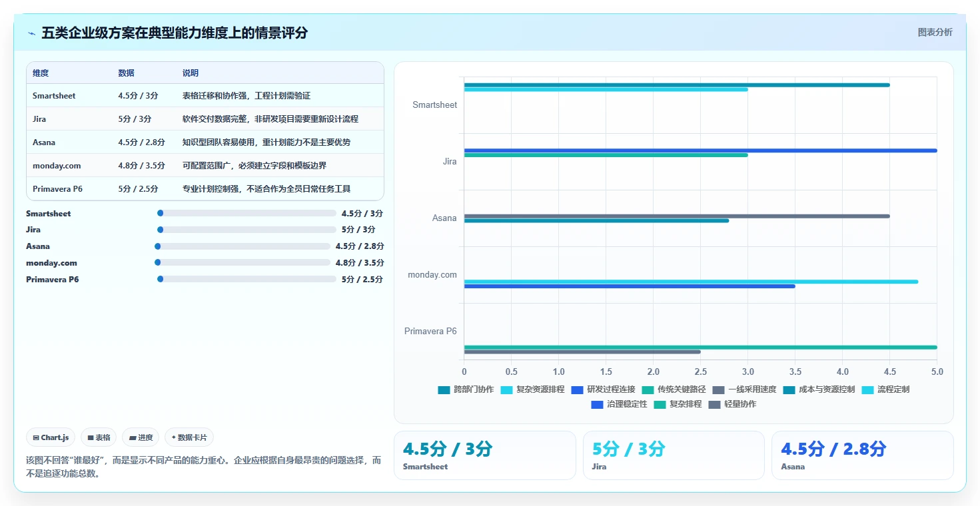The width and height of the screenshot is (980, 506).
Task: Select Asana cell in the table
Action: [x=44, y=142]
